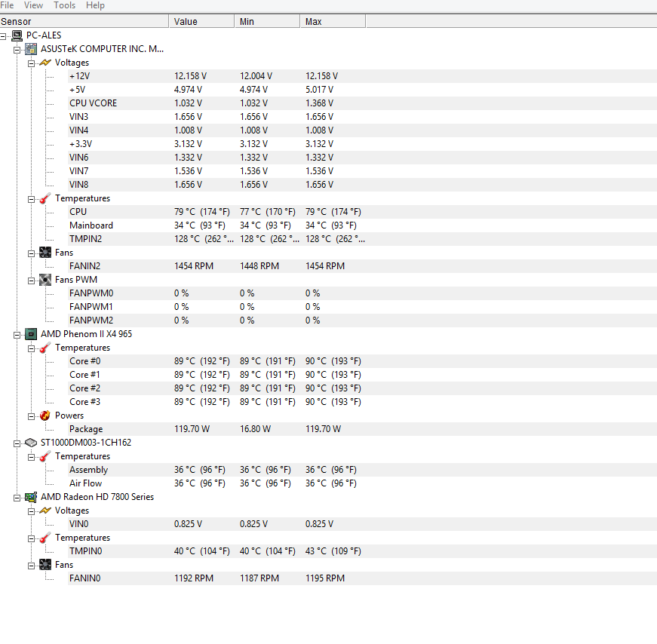Collapse the ST1000DM003-1CH162 node
Image resolution: width=657 pixels, height=644 pixels.
(x=17, y=443)
